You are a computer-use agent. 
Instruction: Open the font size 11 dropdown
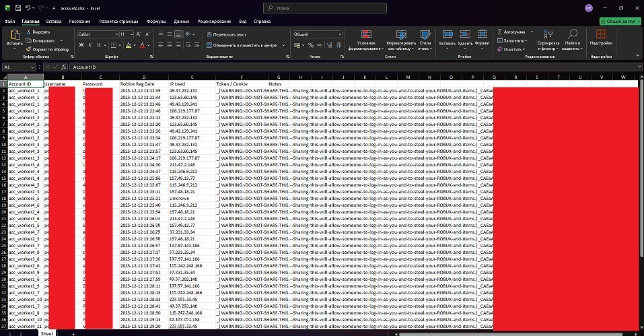point(131,34)
